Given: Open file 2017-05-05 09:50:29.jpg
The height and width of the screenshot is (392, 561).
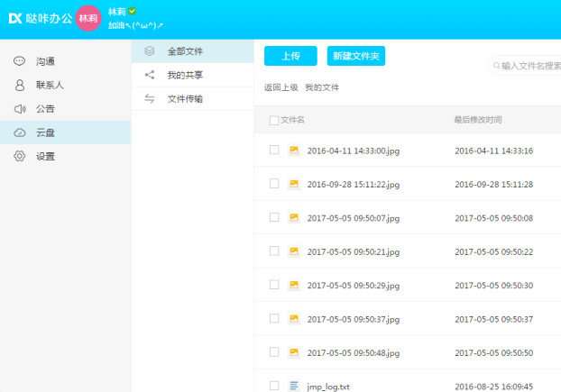Looking at the screenshot, I should pos(354,285).
